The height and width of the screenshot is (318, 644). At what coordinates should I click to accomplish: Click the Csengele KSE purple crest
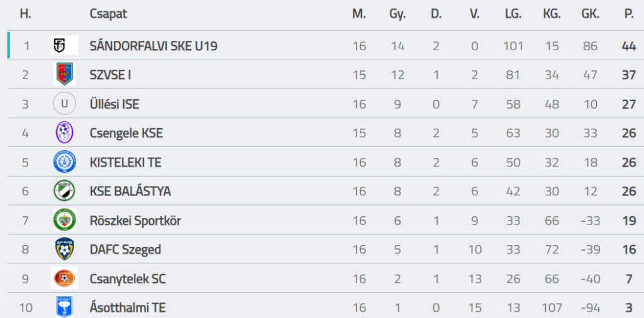(64, 133)
